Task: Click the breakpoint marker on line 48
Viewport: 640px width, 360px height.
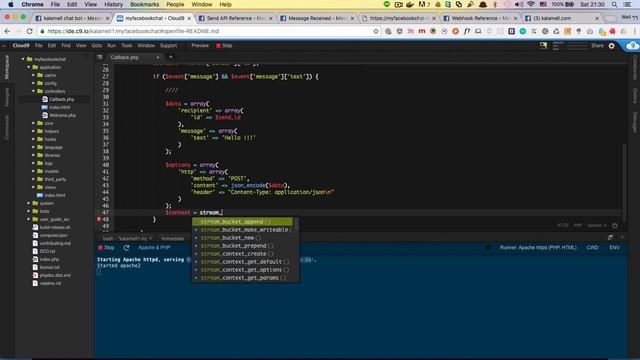Action: coord(99,219)
